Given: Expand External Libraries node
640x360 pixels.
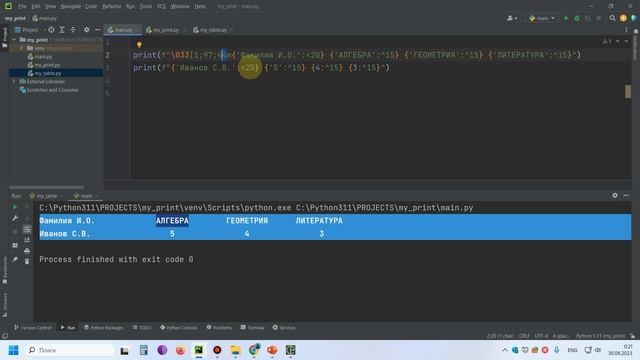Looking at the screenshot, I should pos(15,82).
